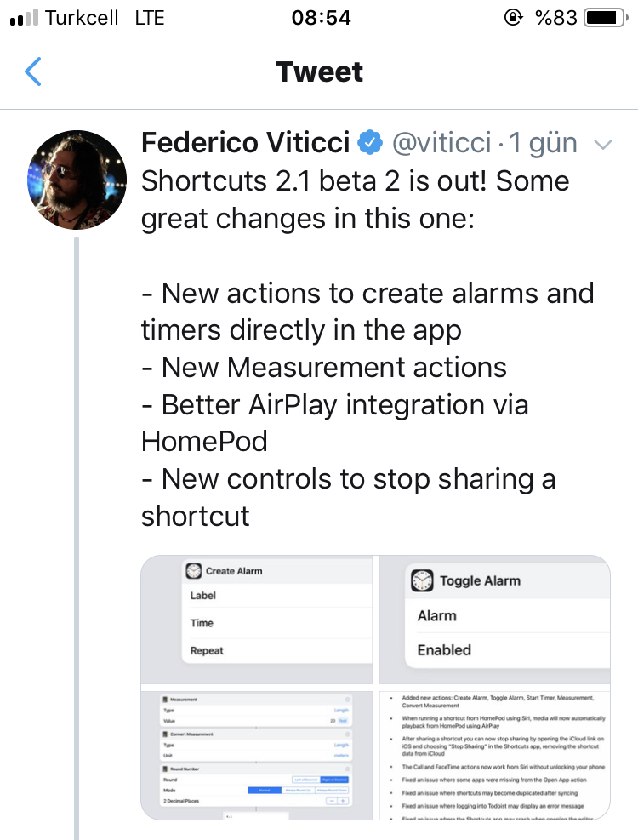This screenshot has height=840, width=638.
Task: Tap the blue verified badge
Action: tap(370, 142)
